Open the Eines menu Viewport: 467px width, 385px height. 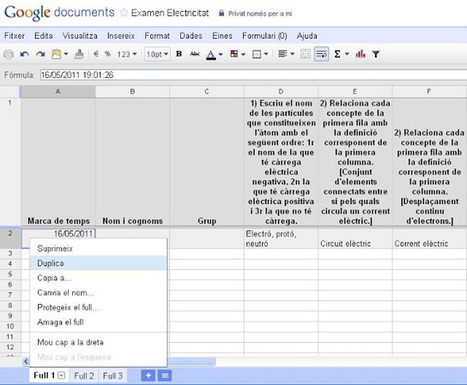[x=222, y=36]
